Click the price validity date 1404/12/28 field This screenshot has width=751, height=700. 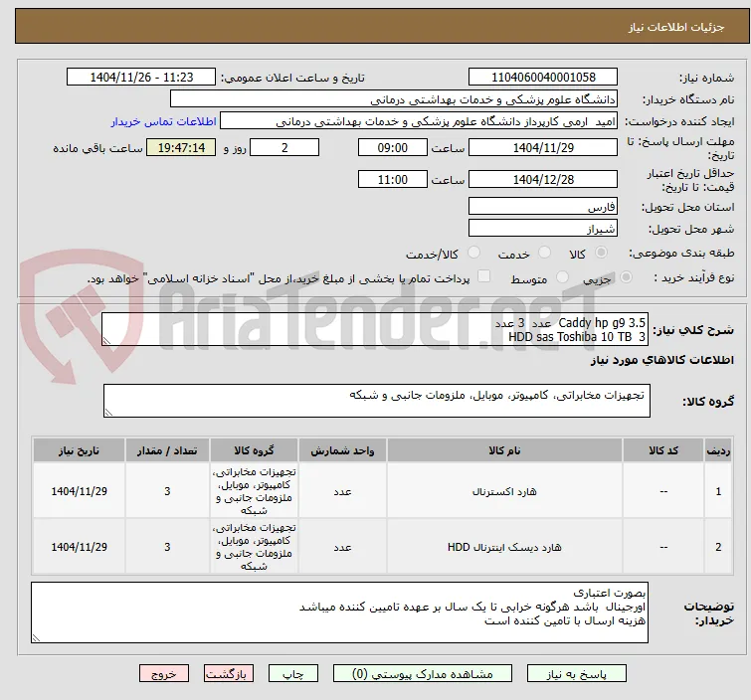click(543, 180)
